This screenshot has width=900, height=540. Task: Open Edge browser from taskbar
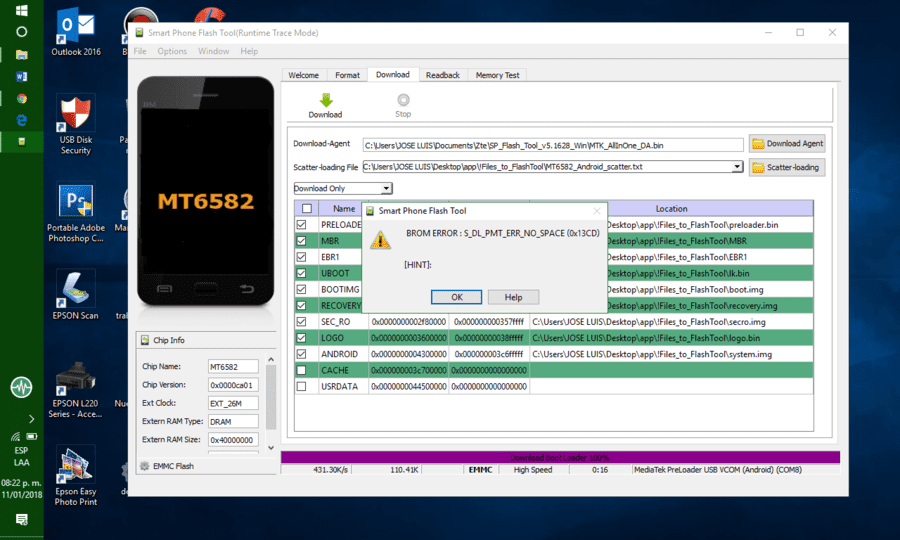[x=22, y=120]
